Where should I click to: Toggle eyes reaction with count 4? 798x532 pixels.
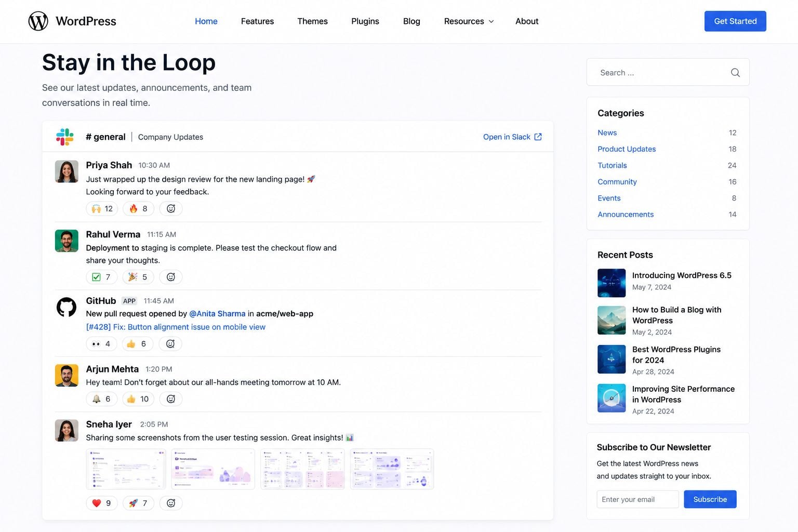(x=101, y=343)
